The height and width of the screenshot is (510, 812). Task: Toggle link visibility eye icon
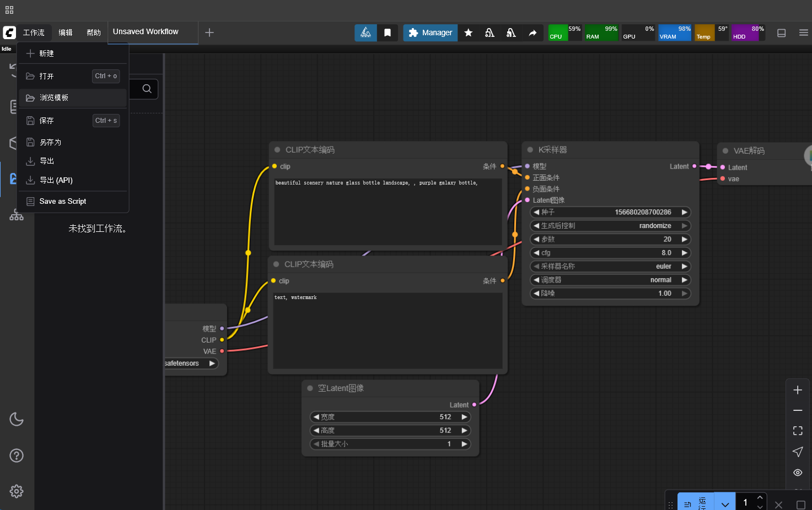[798, 473]
